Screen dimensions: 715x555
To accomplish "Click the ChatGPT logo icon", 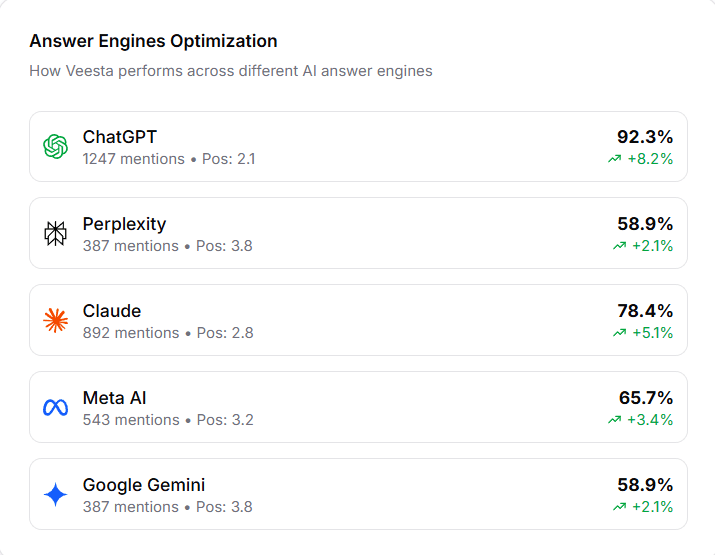I will pos(56,147).
